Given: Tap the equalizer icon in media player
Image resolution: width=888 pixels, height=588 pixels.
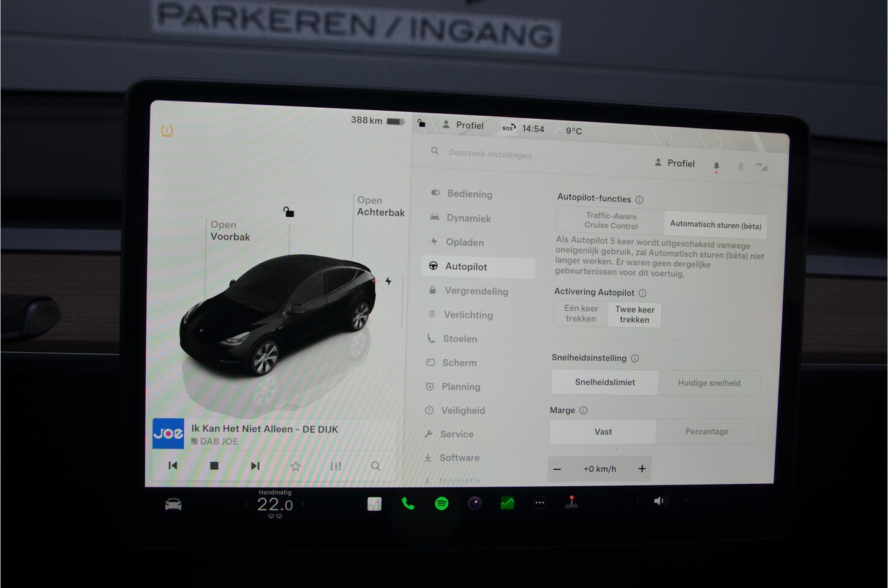Looking at the screenshot, I should [336, 466].
